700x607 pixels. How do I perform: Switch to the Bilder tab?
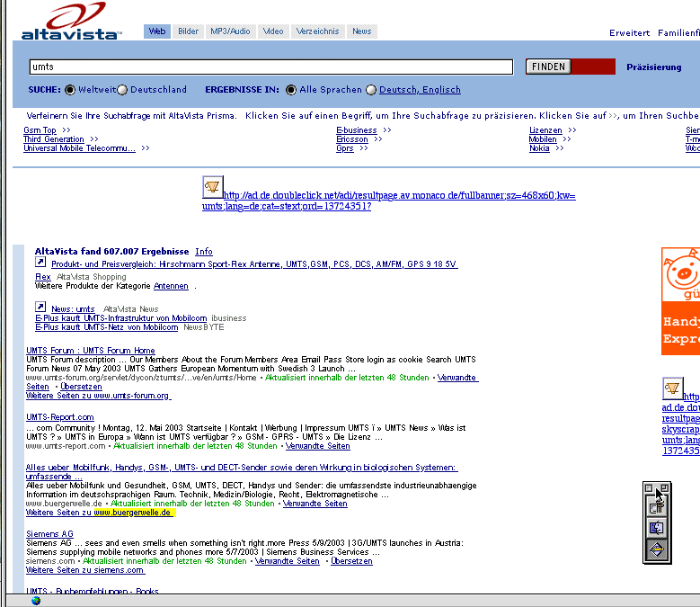(188, 31)
